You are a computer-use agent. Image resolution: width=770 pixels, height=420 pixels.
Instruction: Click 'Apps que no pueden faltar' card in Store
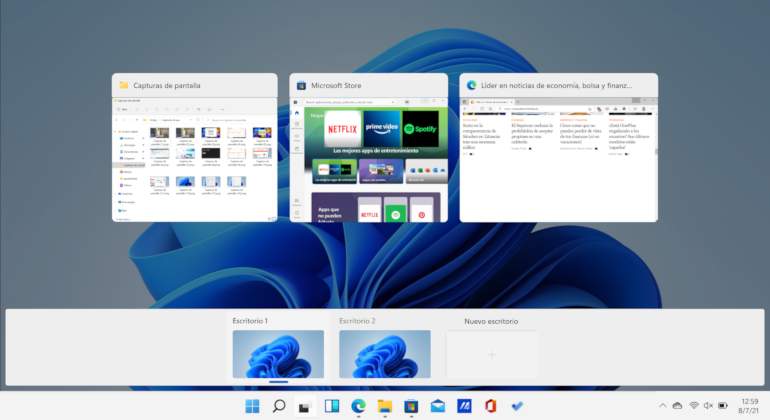pyautogui.click(x=376, y=207)
